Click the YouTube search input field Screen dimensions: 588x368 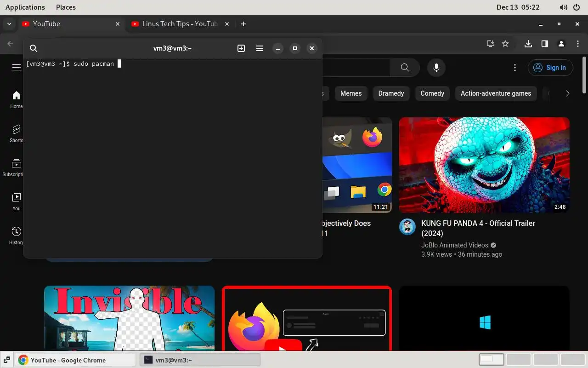pyautogui.click(x=356, y=68)
